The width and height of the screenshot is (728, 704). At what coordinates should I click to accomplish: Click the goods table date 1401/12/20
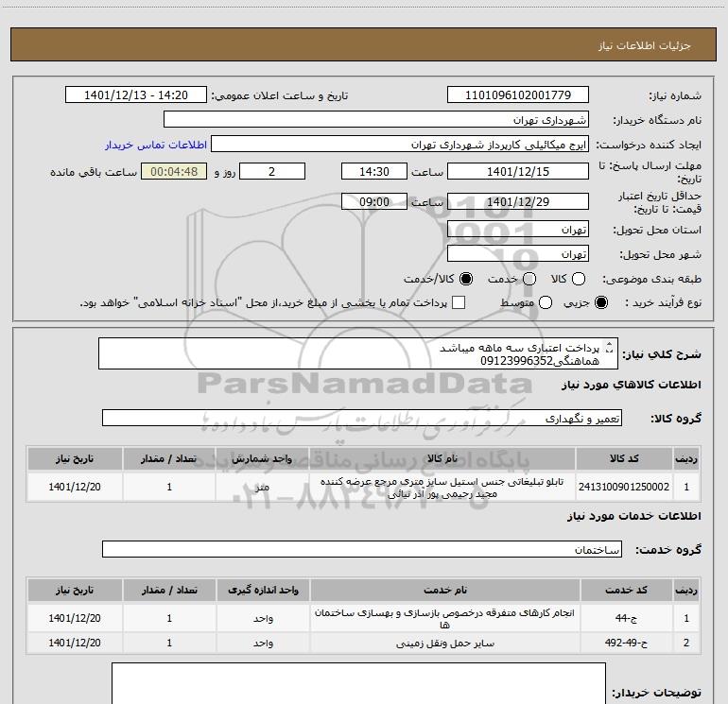tap(75, 487)
